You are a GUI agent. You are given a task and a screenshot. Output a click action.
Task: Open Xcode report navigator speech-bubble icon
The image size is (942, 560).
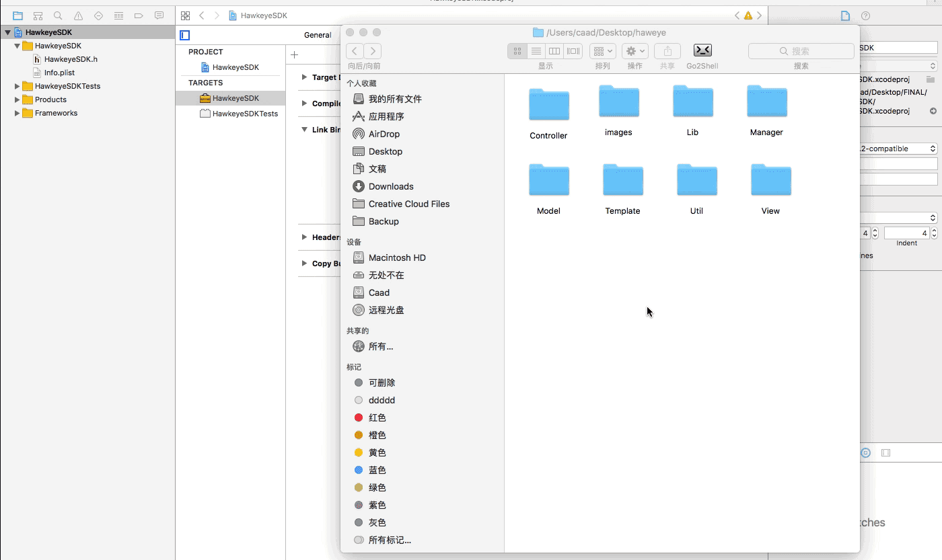click(x=159, y=15)
